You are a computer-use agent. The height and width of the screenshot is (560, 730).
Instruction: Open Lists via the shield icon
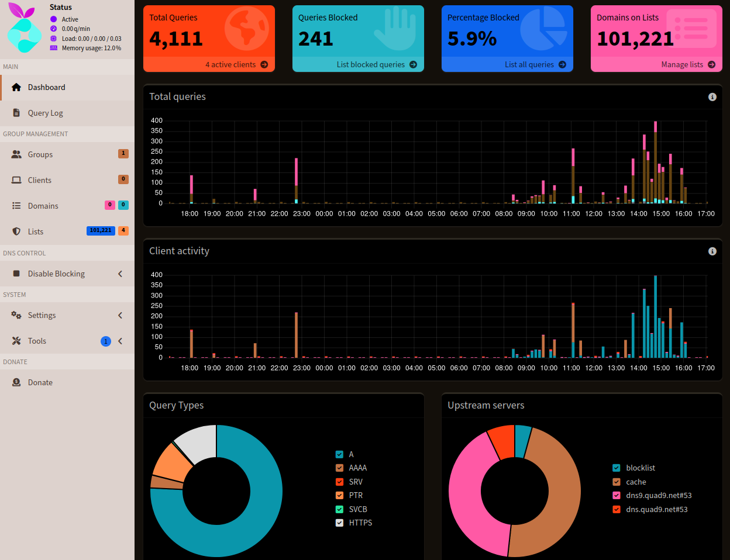tap(15, 231)
